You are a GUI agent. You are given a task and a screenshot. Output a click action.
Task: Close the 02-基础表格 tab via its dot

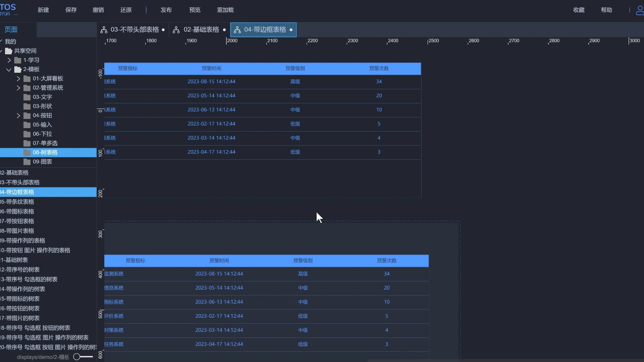pyautogui.click(x=224, y=30)
